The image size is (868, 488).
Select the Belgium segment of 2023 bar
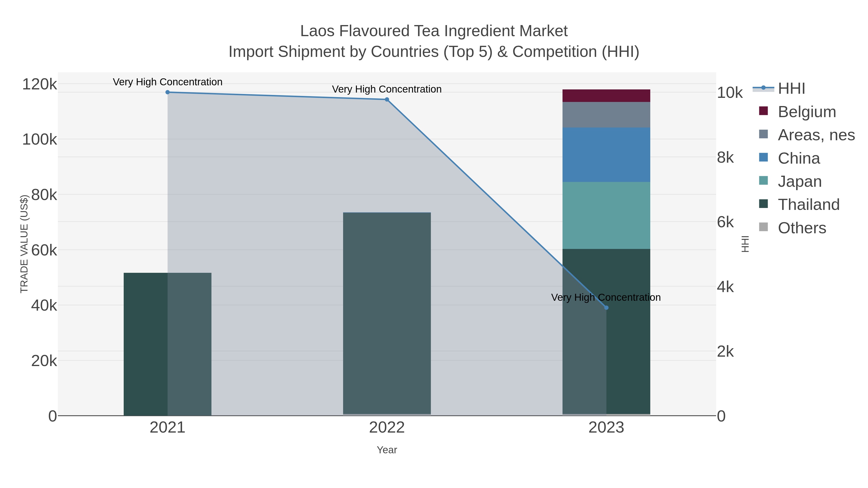606,96
